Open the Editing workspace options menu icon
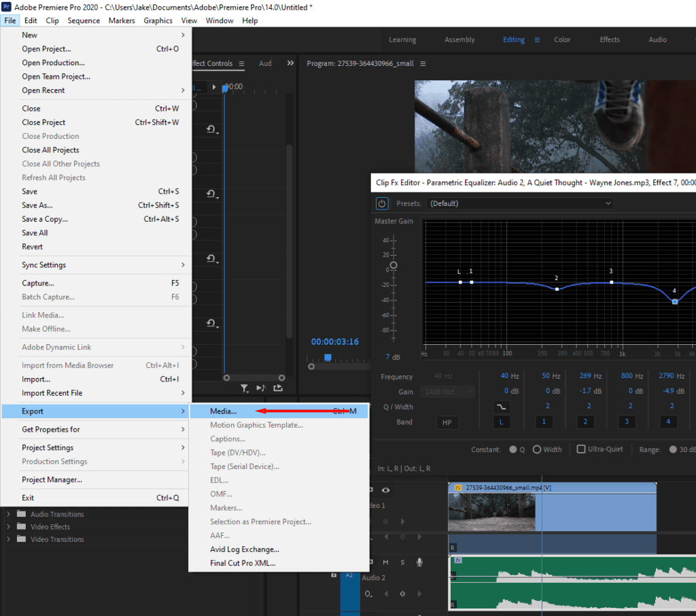 (537, 39)
